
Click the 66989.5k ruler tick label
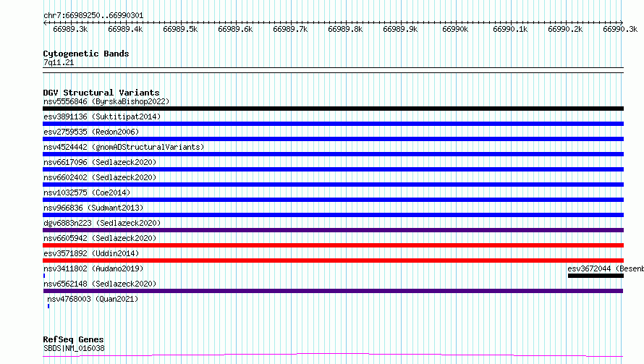pyautogui.click(x=180, y=29)
